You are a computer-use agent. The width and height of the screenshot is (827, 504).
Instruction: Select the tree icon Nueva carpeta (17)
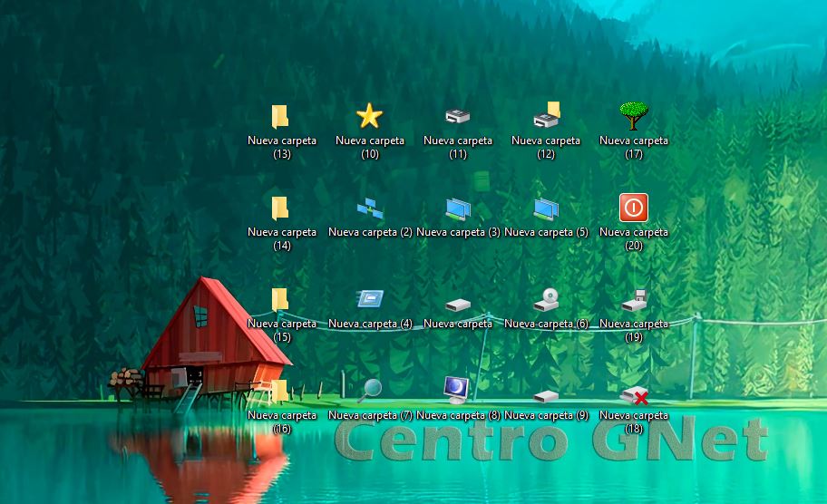coord(634,116)
